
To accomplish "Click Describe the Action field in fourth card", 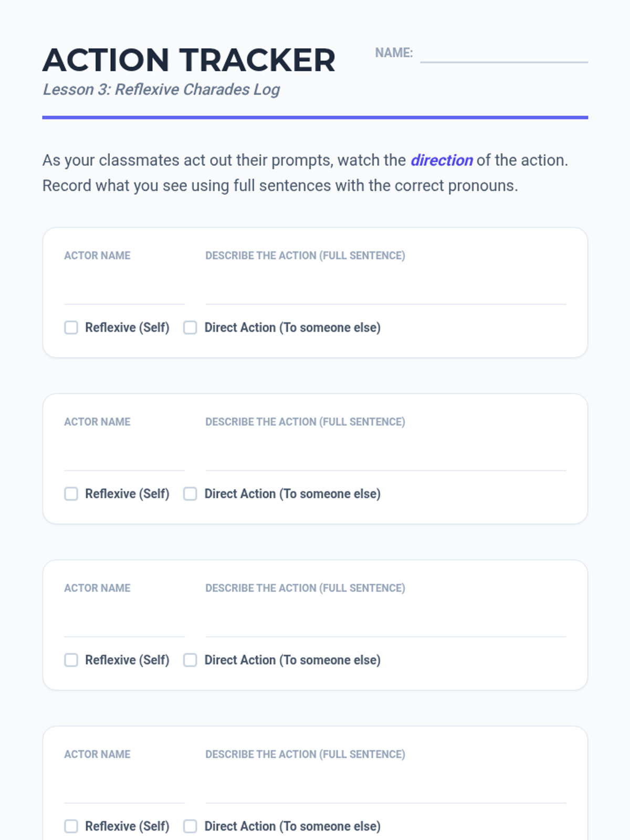I will 385,789.
